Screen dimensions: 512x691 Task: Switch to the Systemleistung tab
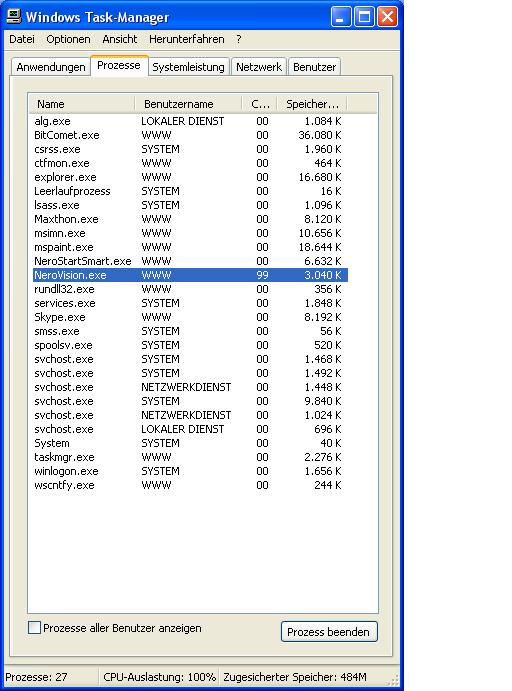click(188, 67)
